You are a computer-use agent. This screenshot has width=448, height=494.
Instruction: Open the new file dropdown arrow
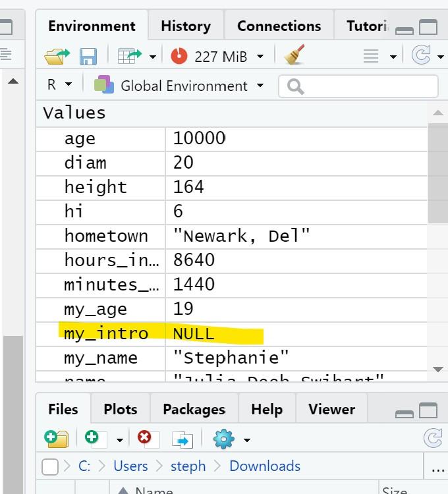(120, 440)
